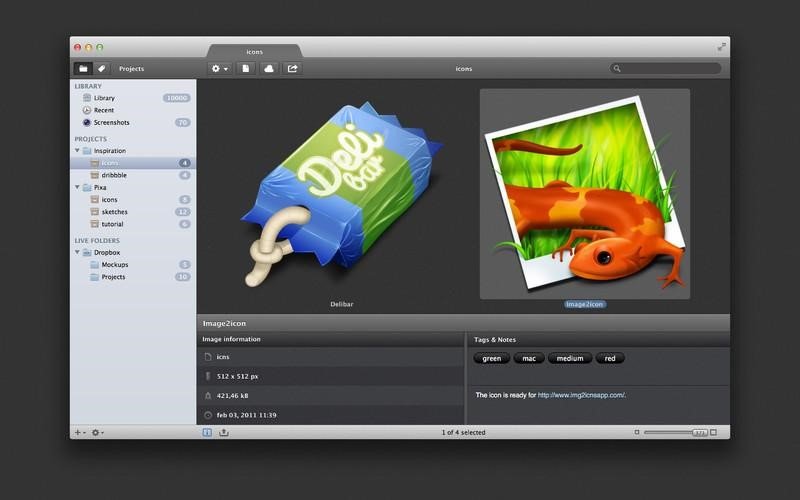Select the Image2icon salamander thumbnail
800x500 pixels.
585,194
